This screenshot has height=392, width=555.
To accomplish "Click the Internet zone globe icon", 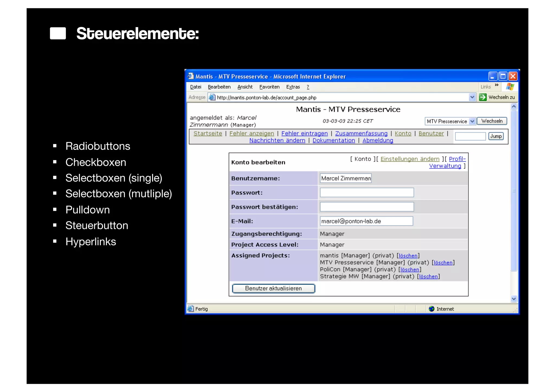I will click(x=432, y=309).
